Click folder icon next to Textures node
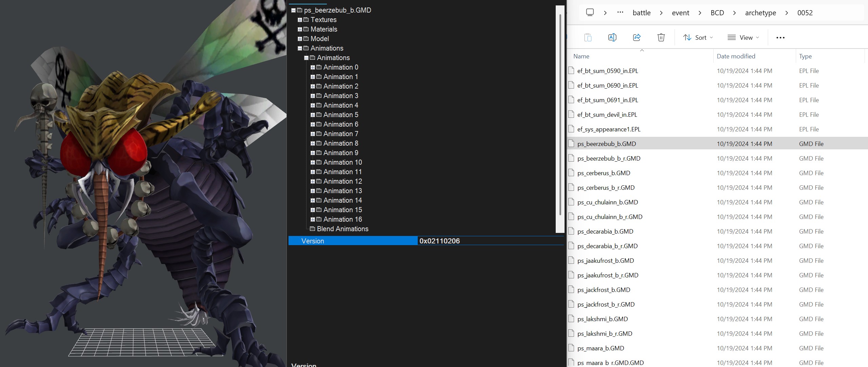 (306, 20)
